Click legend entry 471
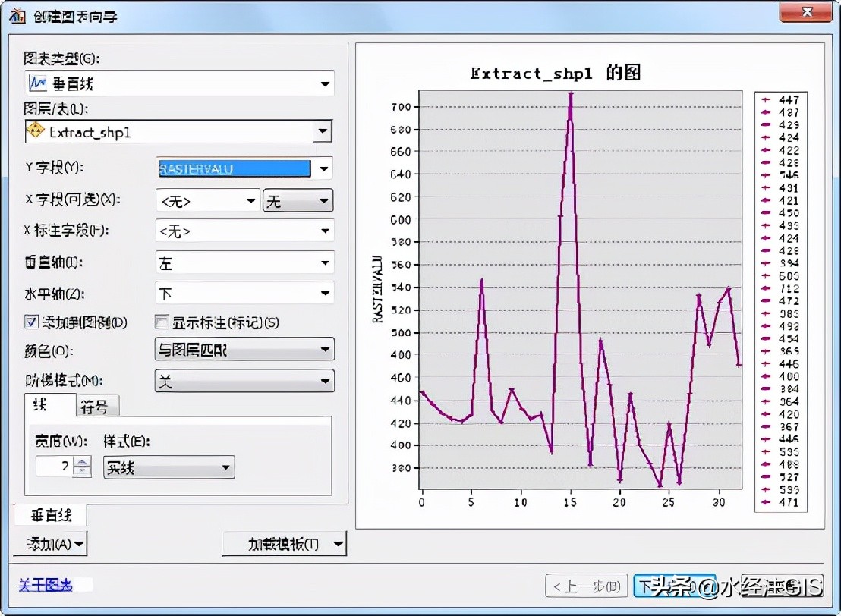The image size is (841, 616). 781,502
